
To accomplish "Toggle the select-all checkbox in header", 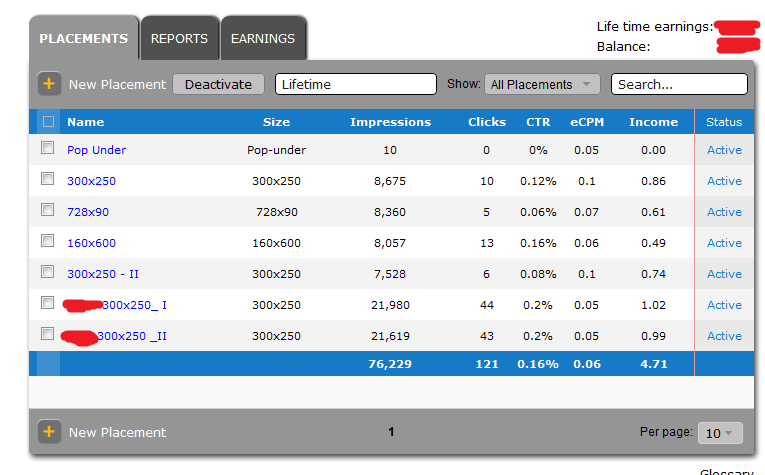I will (48, 122).
